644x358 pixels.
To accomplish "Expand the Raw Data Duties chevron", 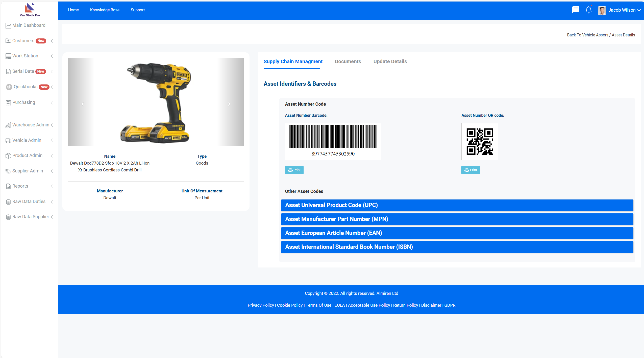I will pos(52,202).
